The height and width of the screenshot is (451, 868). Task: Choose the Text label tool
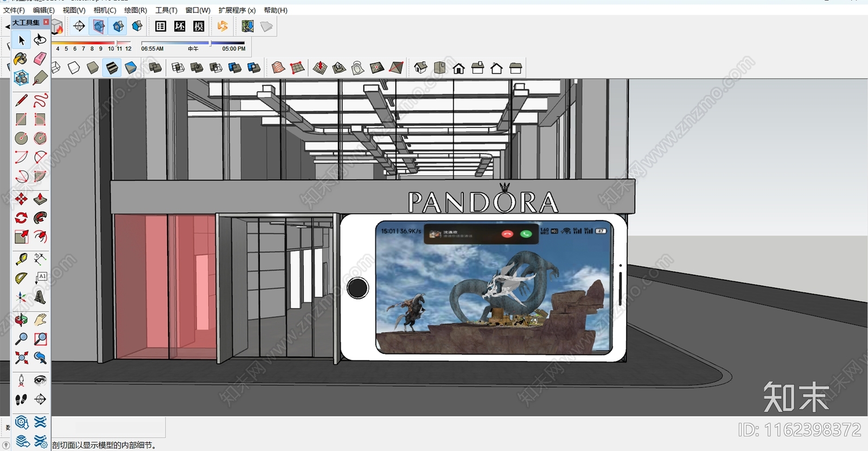click(x=40, y=278)
